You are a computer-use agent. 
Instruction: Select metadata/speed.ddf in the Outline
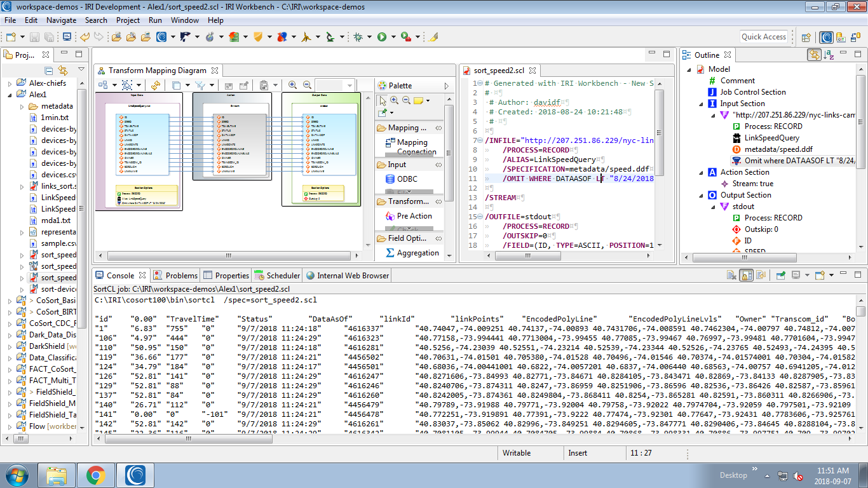coord(771,149)
